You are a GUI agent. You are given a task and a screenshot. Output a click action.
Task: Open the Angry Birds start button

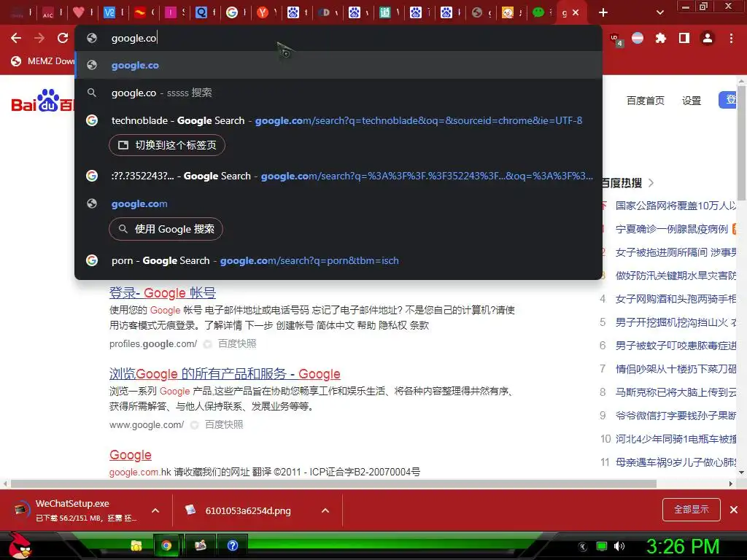click(x=19, y=545)
